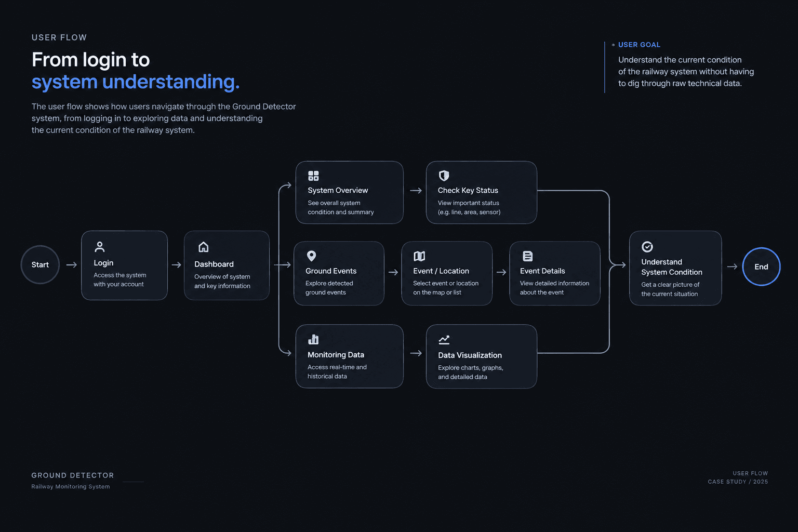Click the user goal paragraph about railway condition
Screen dimensions: 798x532
click(686, 72)
